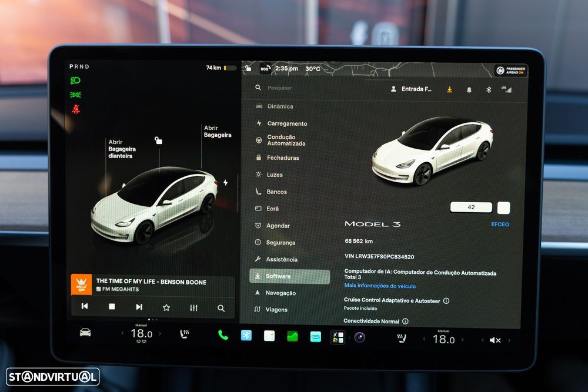Image resolution: width=588 pixels, height=392 pixels.
Task: Tap the 2:35 pm clock
Action: (x=286, y=68)
